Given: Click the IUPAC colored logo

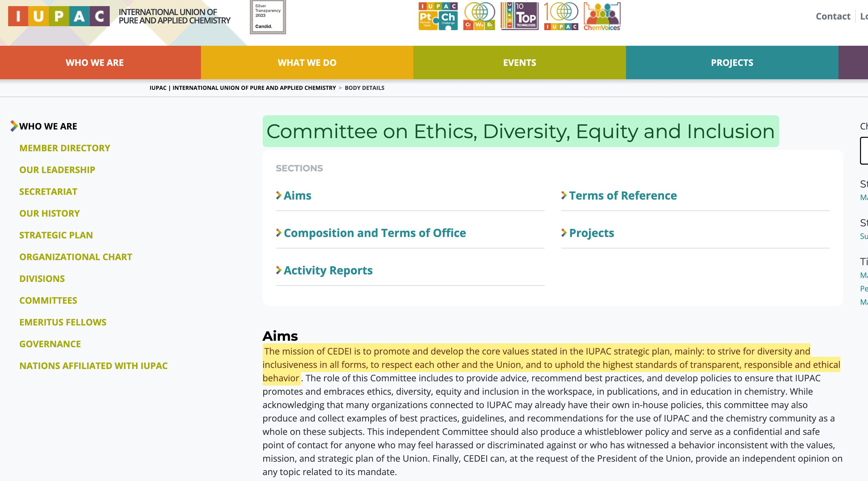Looking at the screenshot, I should click(x=59, y=16).
